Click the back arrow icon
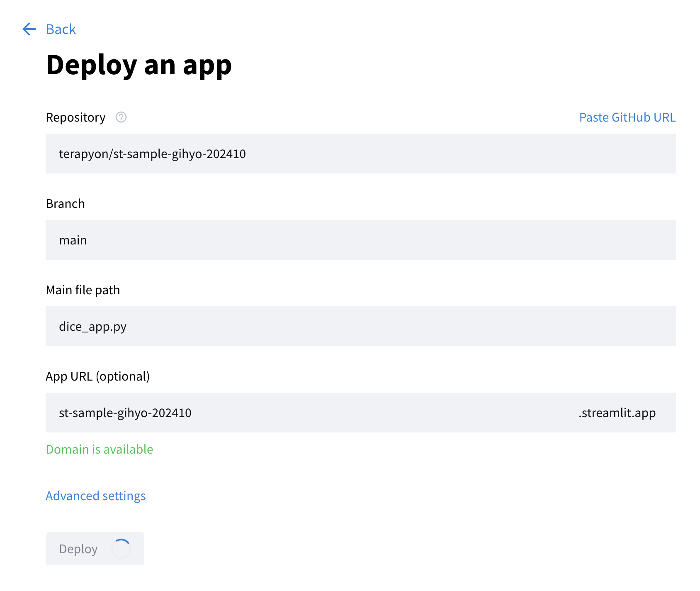Viewport: 700px width, 591px height. (x=29, y=29)
